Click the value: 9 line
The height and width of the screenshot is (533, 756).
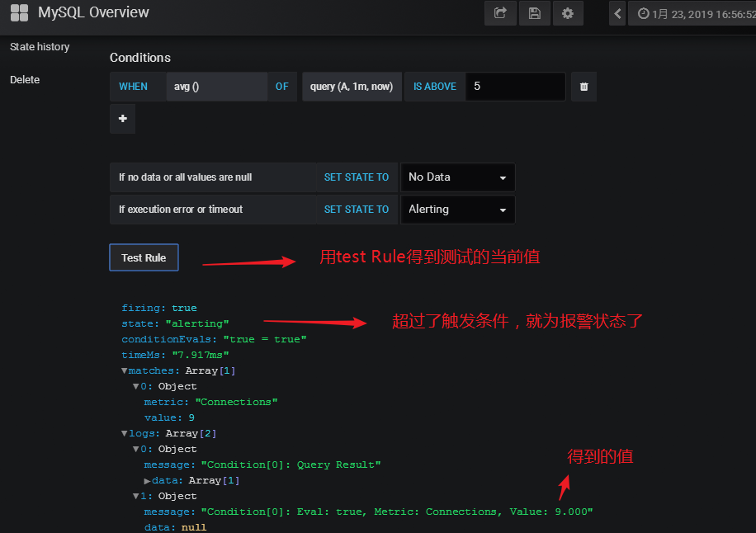(x=169, y=417)
